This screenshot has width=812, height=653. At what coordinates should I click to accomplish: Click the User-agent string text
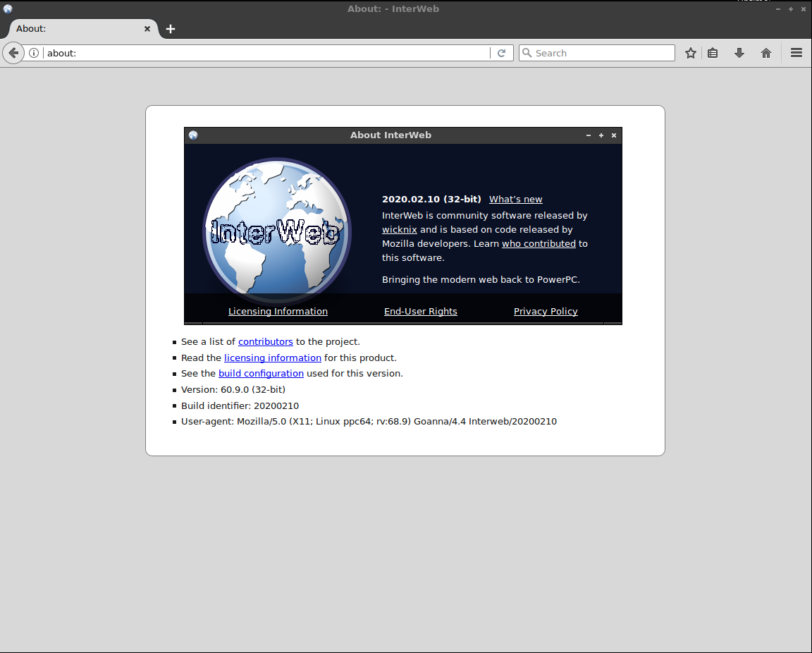369,421
